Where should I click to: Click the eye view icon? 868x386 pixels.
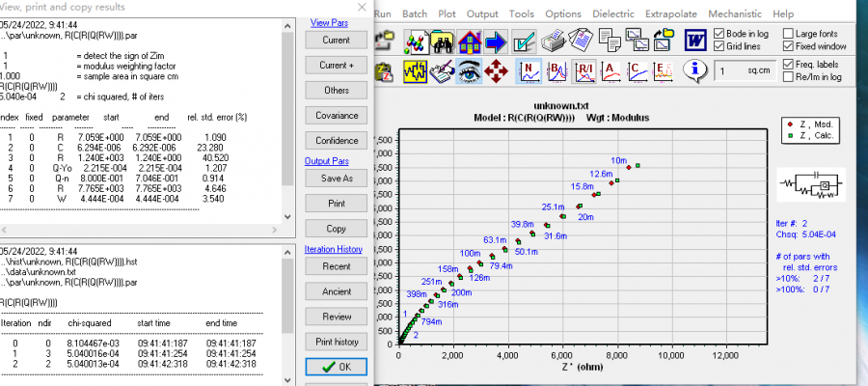click(470, 71)
